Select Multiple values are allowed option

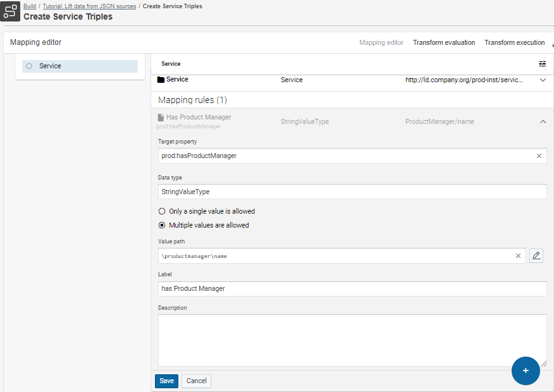pos(162,225)
